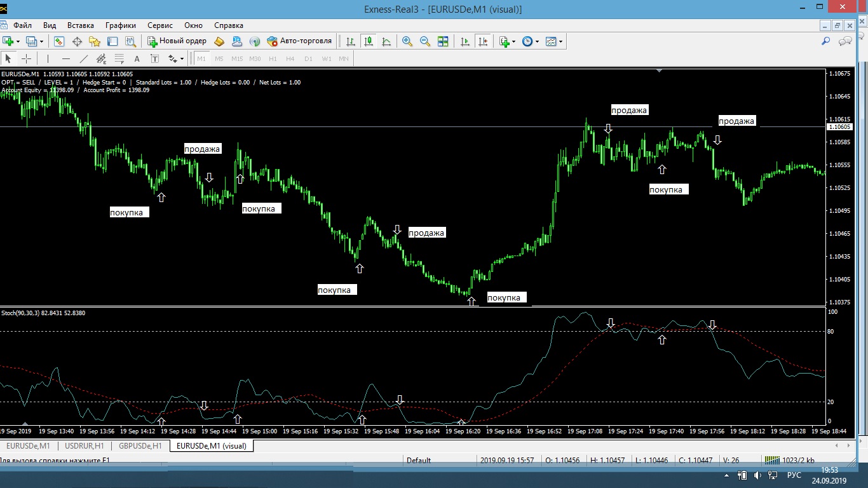Click the zoom in magnifier icon
The width and height of the screenshot is (868, 488).
pos(407,41)
